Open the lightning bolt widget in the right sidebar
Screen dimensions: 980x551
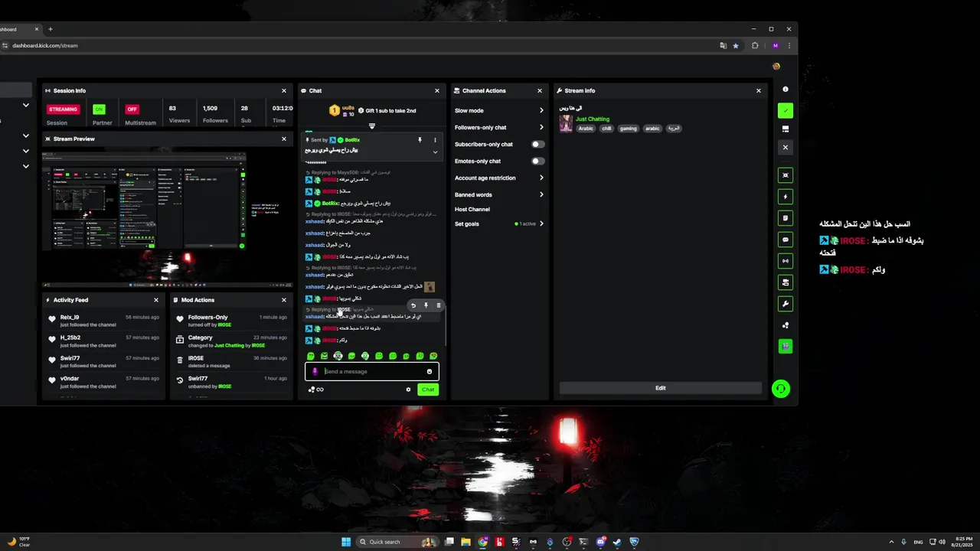coord(785,197)
